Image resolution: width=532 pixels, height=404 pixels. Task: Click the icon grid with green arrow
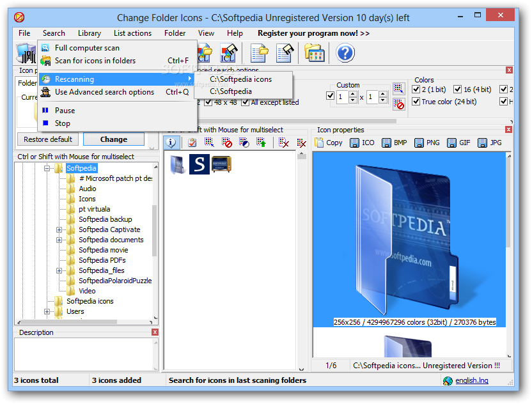pos(261,143)
